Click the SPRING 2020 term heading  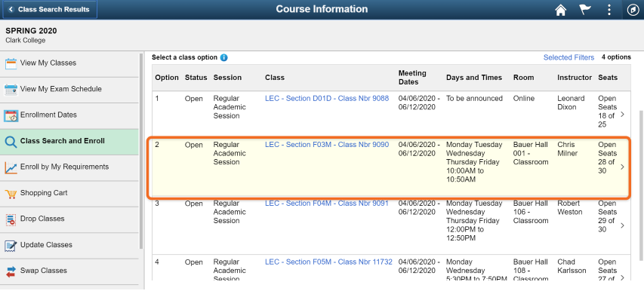pos(31,31)
